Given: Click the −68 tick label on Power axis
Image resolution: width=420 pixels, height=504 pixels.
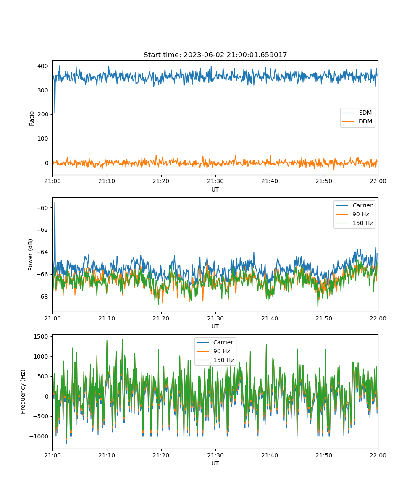Looking at the screenshot, I should coord(43,297).
